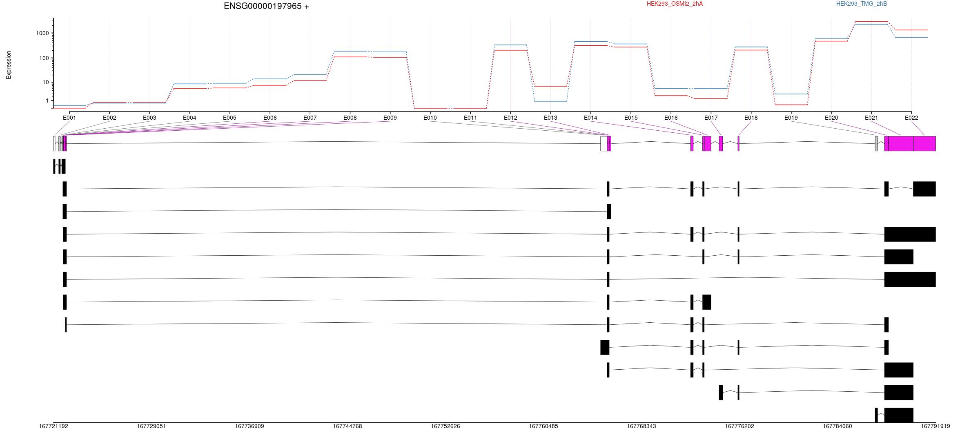Viewport: 980px width, 433px height.
Task: Click the blue E014 expression line segment
Action: pos(590,42)
